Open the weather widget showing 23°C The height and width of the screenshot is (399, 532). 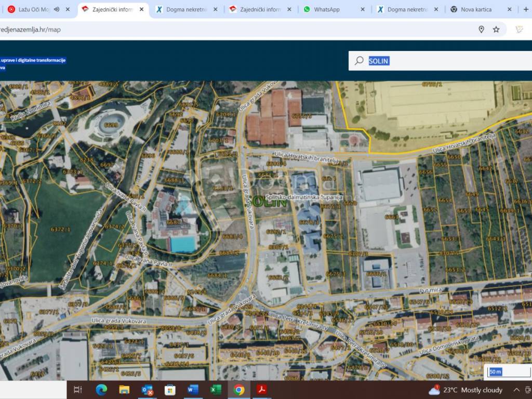pos(465,390)
